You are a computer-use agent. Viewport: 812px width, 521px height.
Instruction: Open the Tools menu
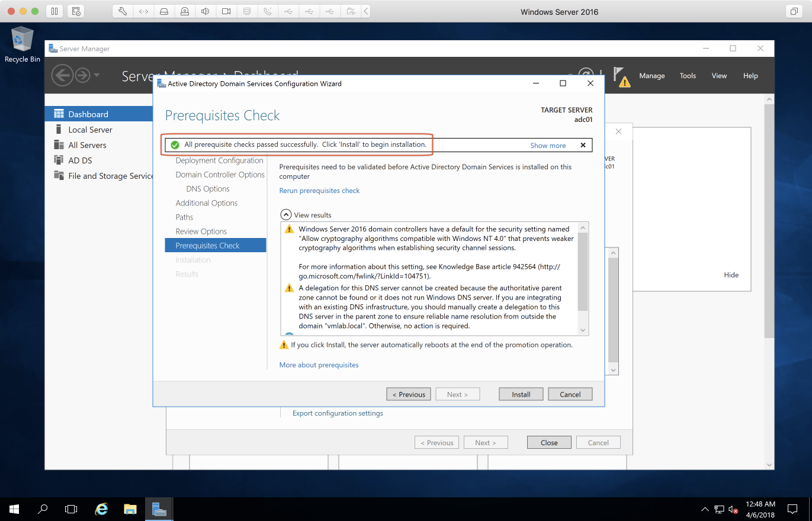(688, 76)
